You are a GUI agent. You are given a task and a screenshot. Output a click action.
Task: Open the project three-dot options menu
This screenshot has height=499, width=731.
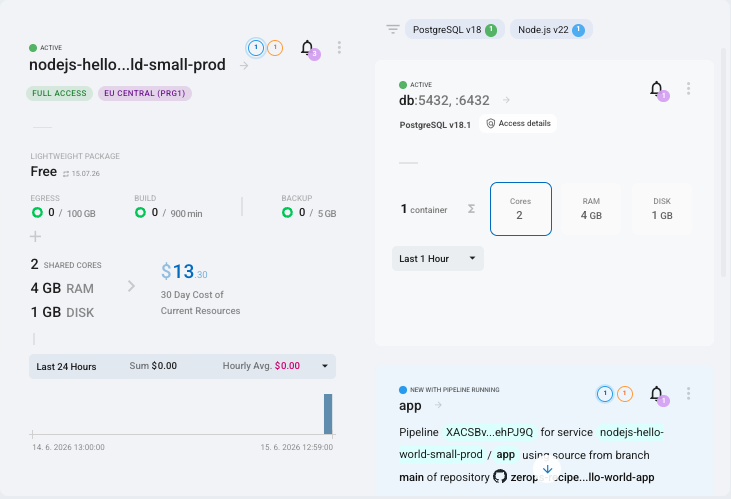click(339, 47)
